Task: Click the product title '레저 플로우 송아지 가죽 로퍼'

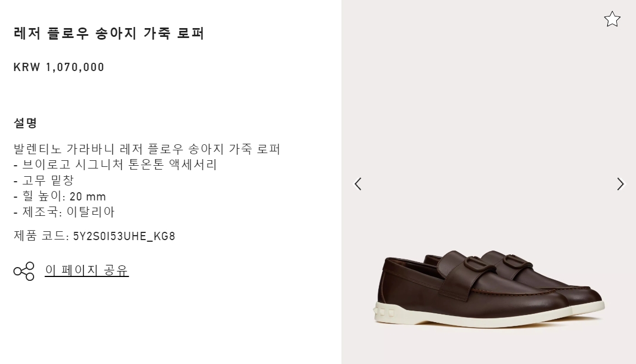Action: click(108, 33)
